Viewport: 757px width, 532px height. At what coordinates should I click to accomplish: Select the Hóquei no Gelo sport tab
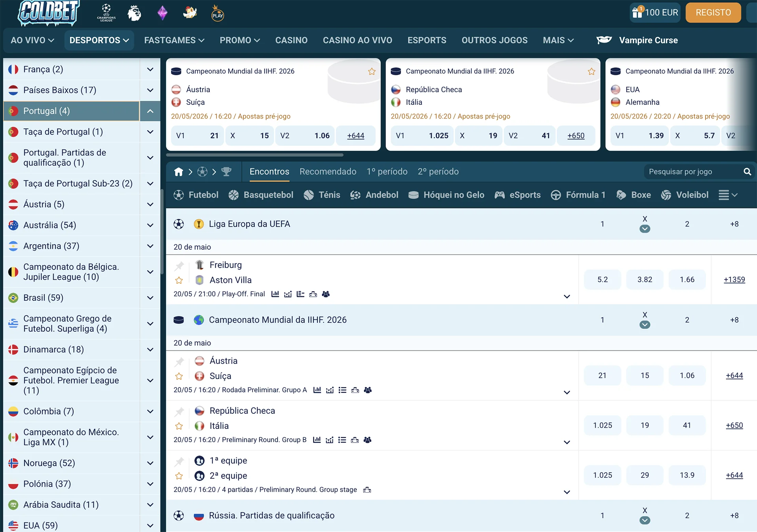[x=446, y=195]
